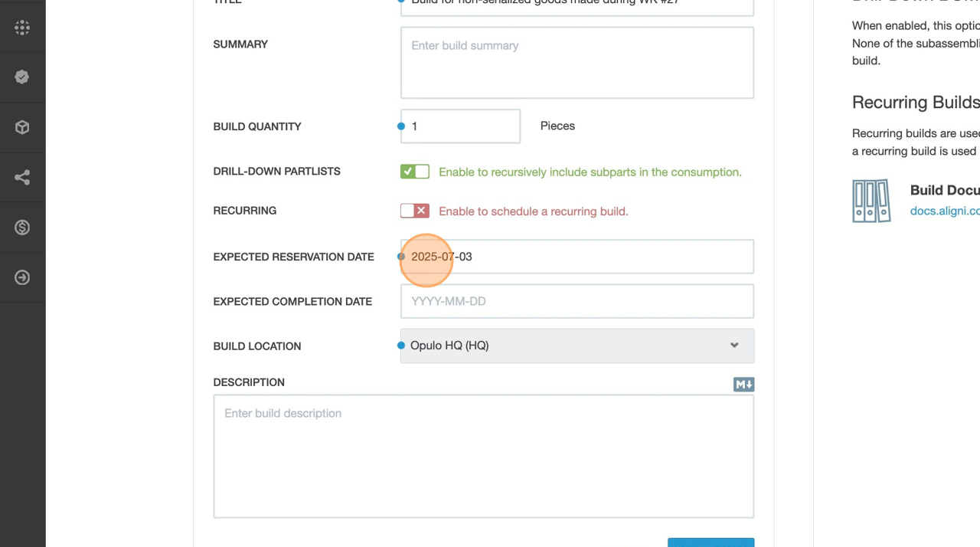Click the Expected Reservation Date field
The height and width of the screenshot is (547, 980).
click(x=577, y=257)
